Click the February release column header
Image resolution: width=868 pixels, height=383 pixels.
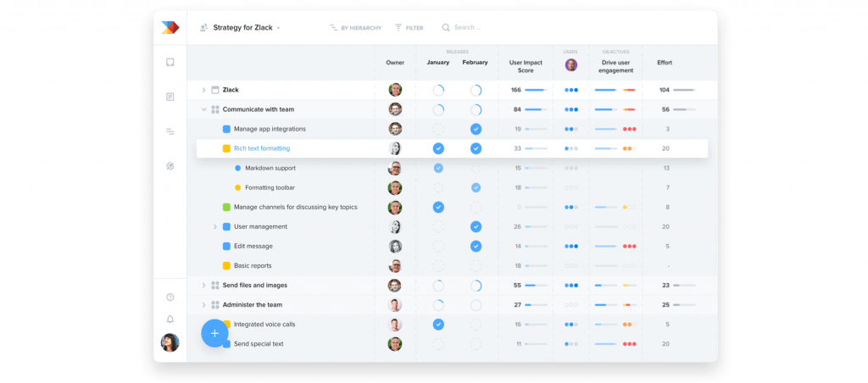pyautogui.click(x=475, y=63)
